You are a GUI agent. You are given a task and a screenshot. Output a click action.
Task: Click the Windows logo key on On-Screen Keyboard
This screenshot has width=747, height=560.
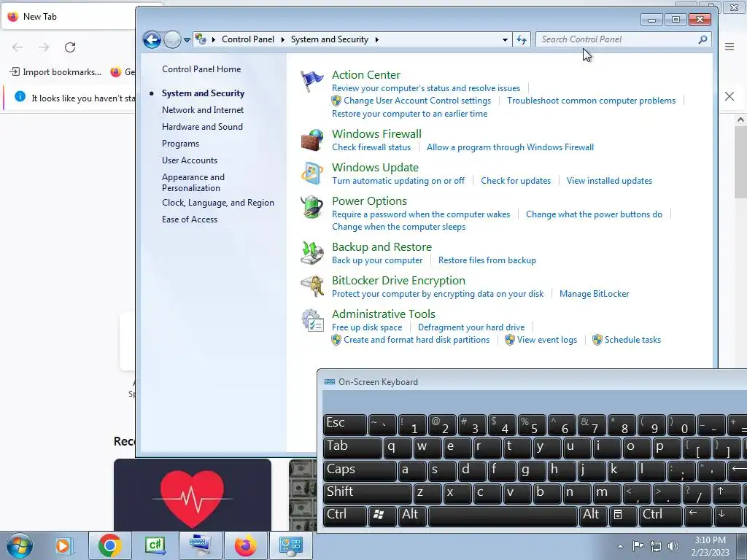tap(382, 516)
